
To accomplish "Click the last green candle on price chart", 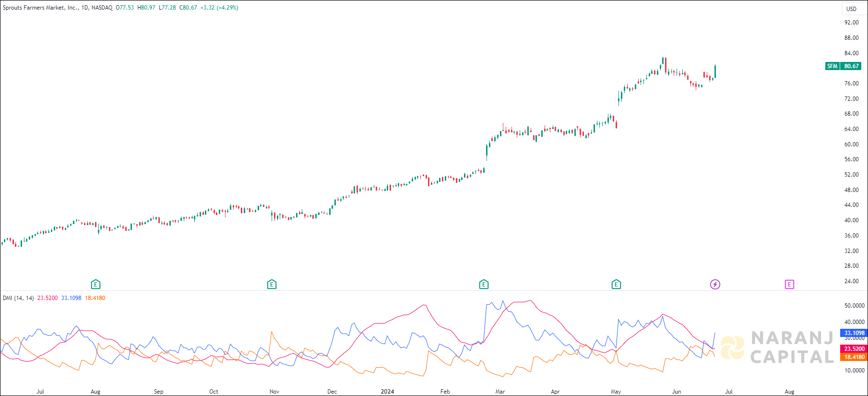I will pos(715,71).
